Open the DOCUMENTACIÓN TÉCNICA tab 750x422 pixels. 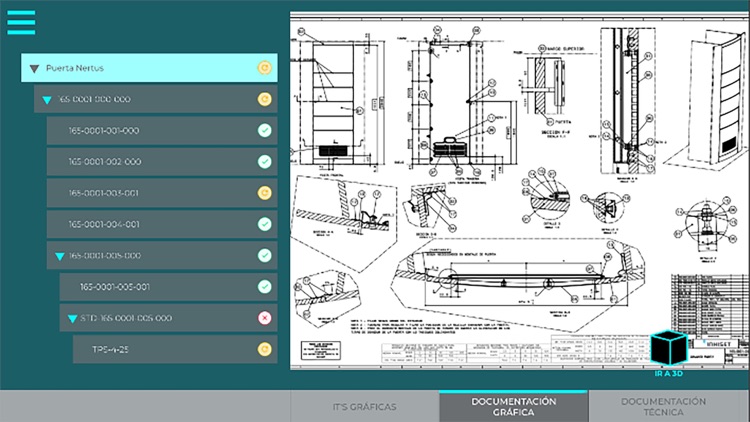click(x=663, y=407)
